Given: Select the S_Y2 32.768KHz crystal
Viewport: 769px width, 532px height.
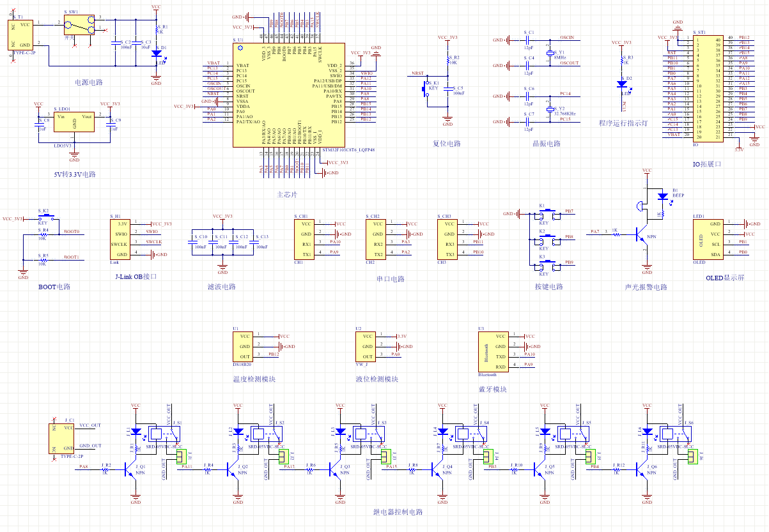Looking at the screenshot, I should (x=549, y=110).
